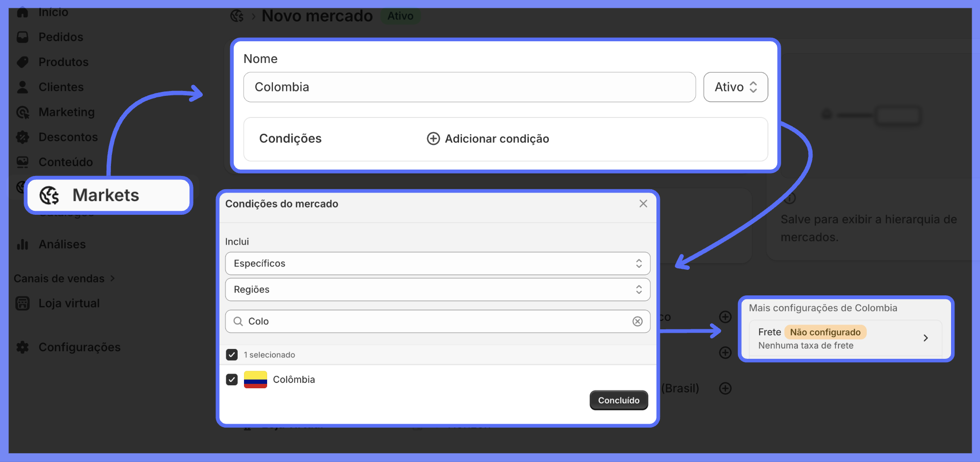Open the Ativo status dropdown
Viewport: 980px width, 462px height.
click(x=735, y=87)
